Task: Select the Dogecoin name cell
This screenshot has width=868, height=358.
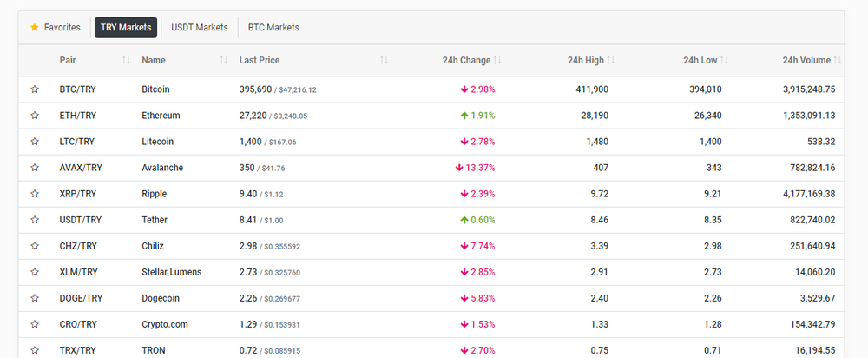Action: (161, 297)
